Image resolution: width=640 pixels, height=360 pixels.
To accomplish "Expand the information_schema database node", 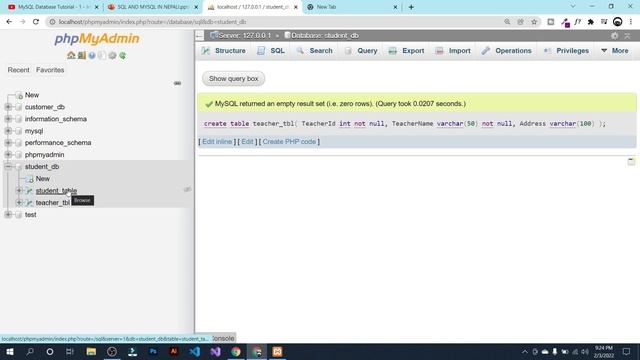I will pyautogui.click(x=8, y=119).
